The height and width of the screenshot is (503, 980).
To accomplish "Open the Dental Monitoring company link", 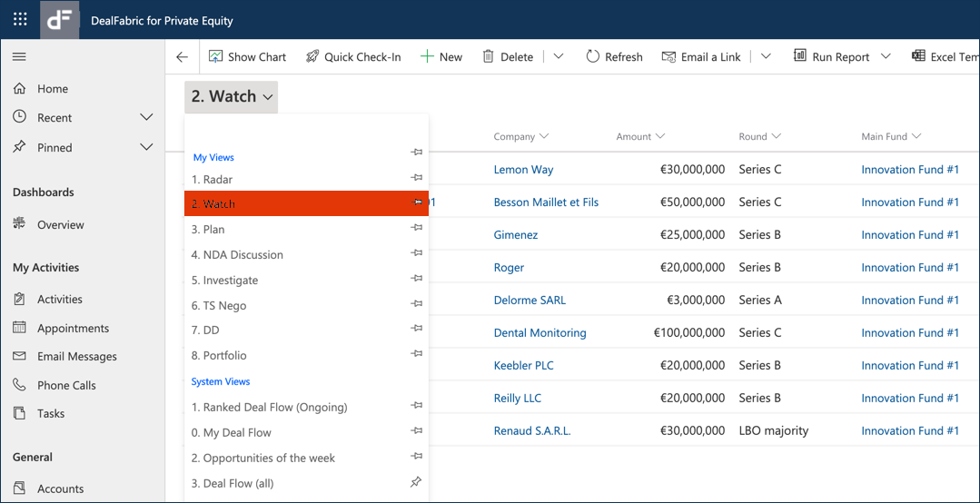I will [x=540, y=332].
